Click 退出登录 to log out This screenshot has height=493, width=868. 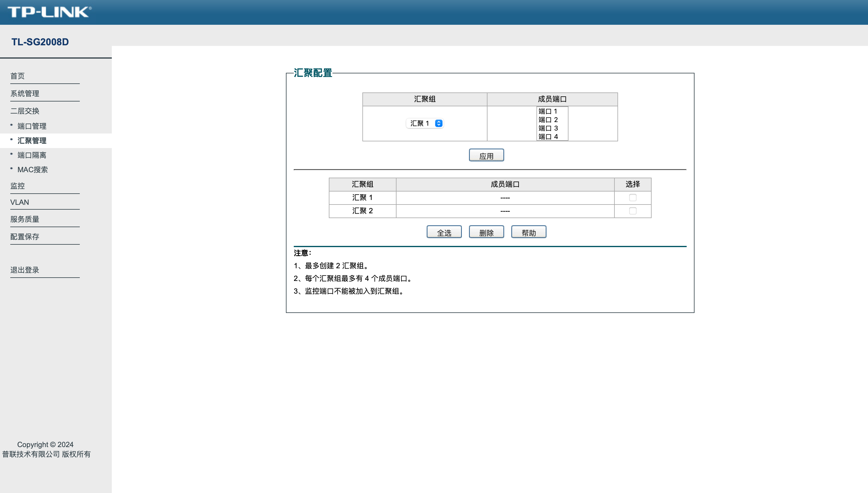point(25,270)
